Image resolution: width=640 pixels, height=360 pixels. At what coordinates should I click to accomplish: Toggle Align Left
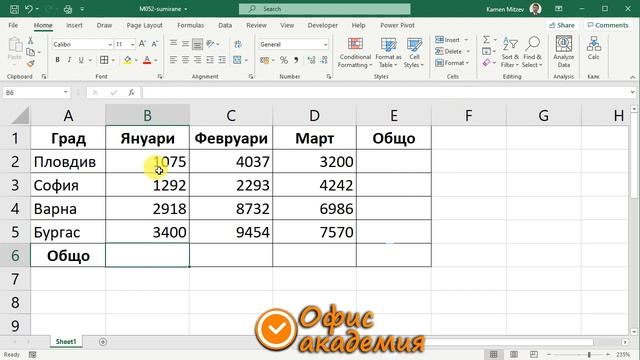173,60
